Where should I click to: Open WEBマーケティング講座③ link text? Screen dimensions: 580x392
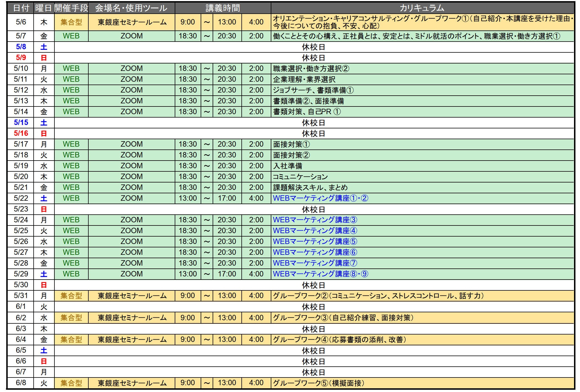[315, 220]
